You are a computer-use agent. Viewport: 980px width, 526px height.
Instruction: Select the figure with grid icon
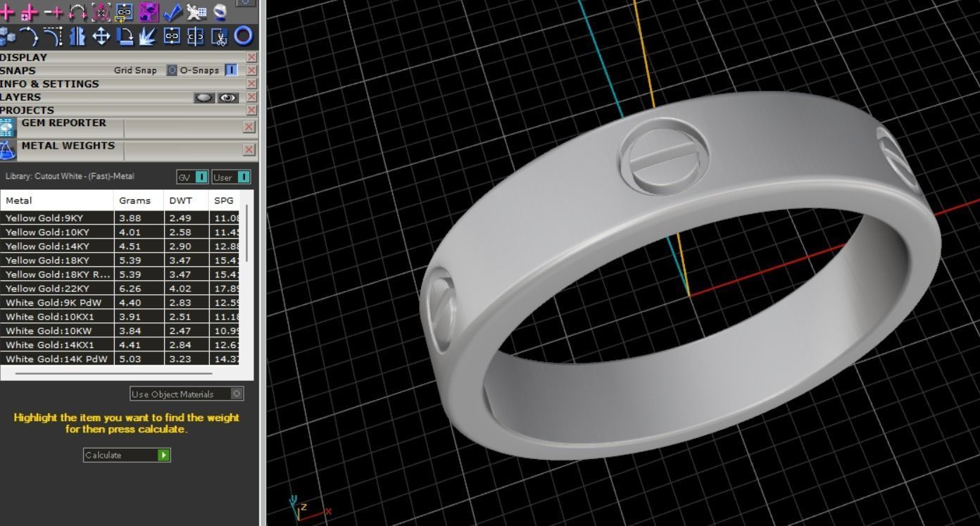(x=196, y=12)
